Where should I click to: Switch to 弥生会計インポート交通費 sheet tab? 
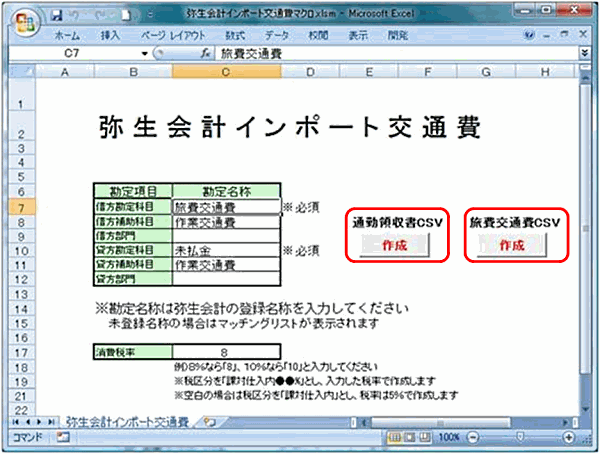[127, 422]
